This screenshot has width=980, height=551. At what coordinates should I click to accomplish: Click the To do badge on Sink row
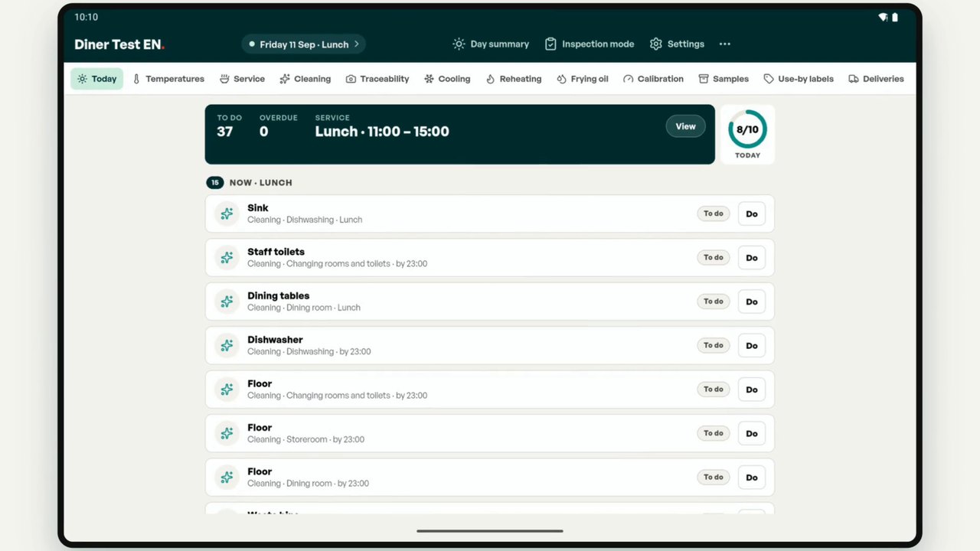point(714,214)
